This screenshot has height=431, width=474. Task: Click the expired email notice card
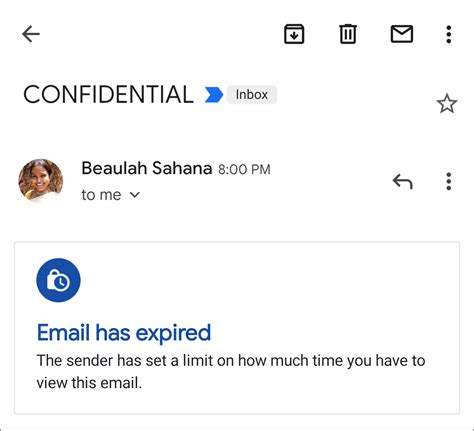click(x=237, y=328)
